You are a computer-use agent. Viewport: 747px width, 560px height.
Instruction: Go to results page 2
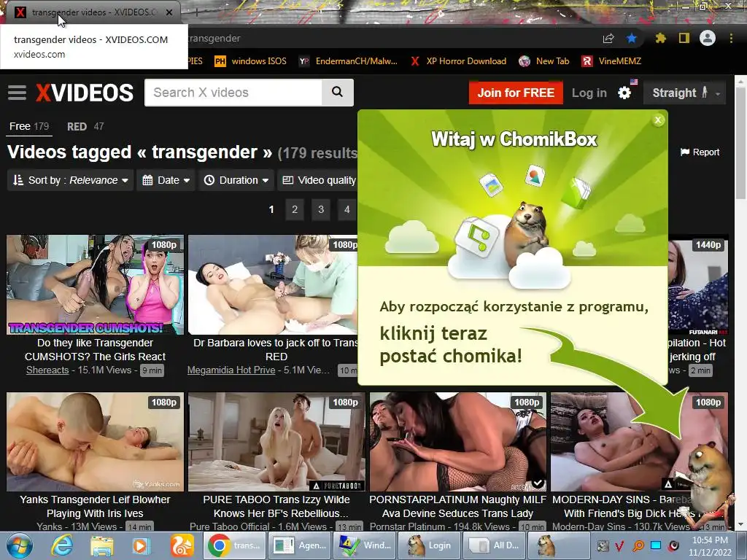[295, 209]
